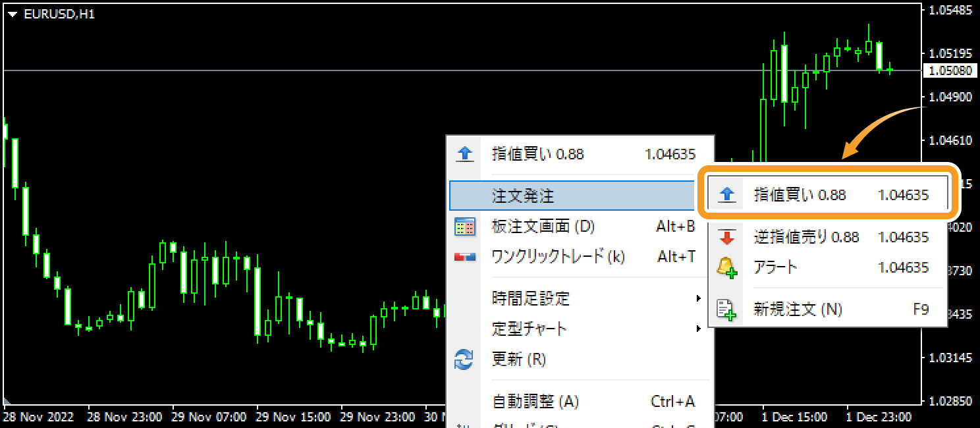
Task: Choose 逆指値売り 0.88 in the submenu
Action: coord(828,237)
